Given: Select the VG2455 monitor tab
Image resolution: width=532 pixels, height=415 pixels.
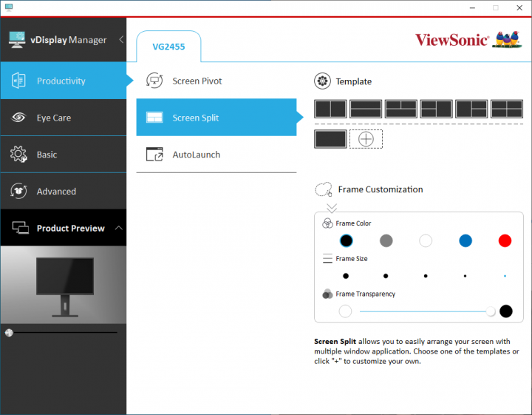Looking at the screenshot, I should [x=168, y=47].
